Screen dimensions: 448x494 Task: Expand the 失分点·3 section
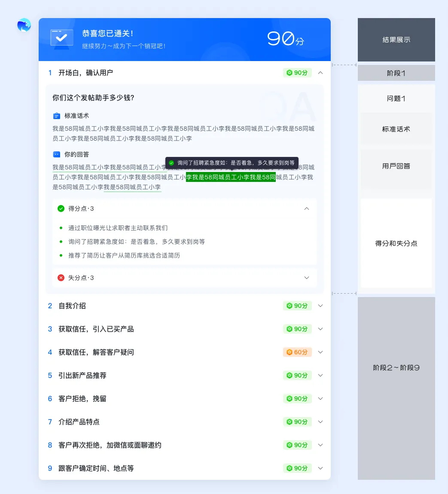(307, 278)
